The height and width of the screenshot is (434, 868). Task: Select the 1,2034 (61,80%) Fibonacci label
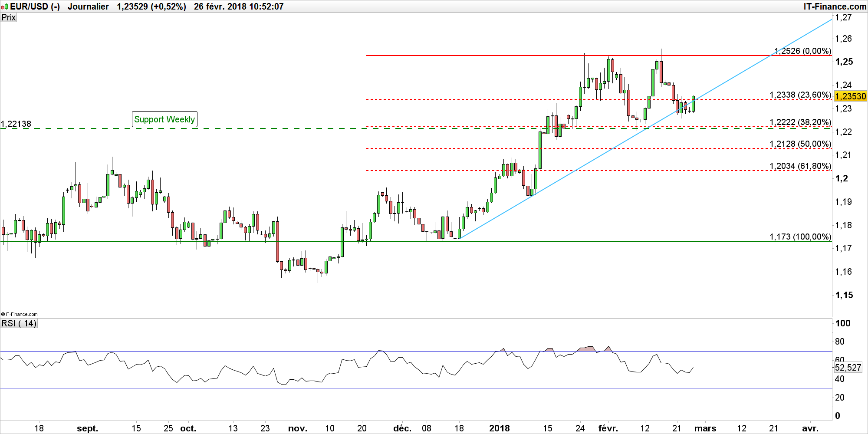800,166
